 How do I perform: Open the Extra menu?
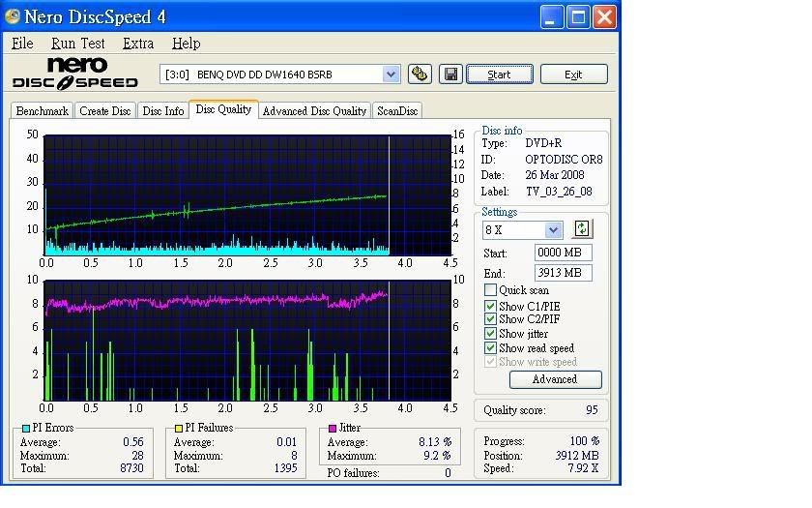138,44
